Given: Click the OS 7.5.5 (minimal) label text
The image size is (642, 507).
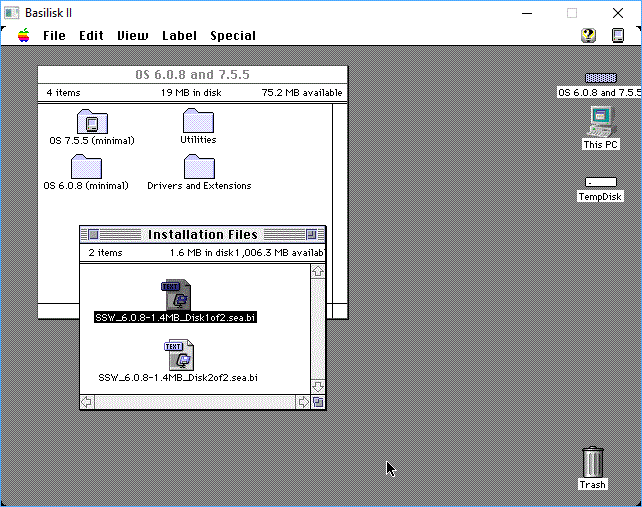Looking at the screenshot, I should pyautogui.click(x=92, y=140).
